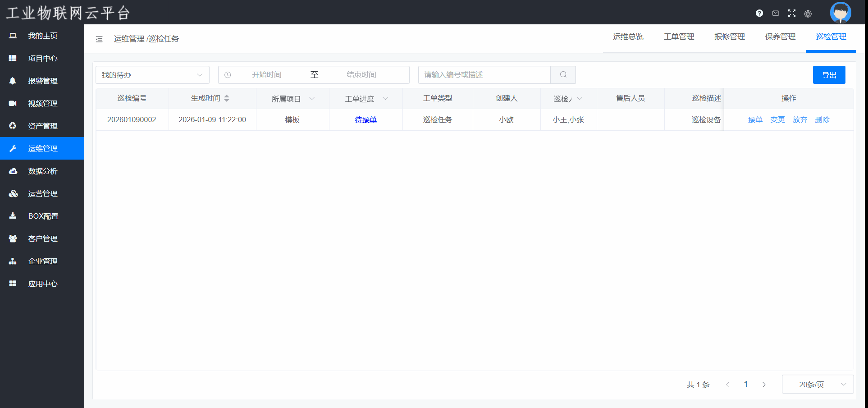The height and width of the screenshot is (408, 868).
Task: Click the 待接单 status link
Action: (365, 120)
